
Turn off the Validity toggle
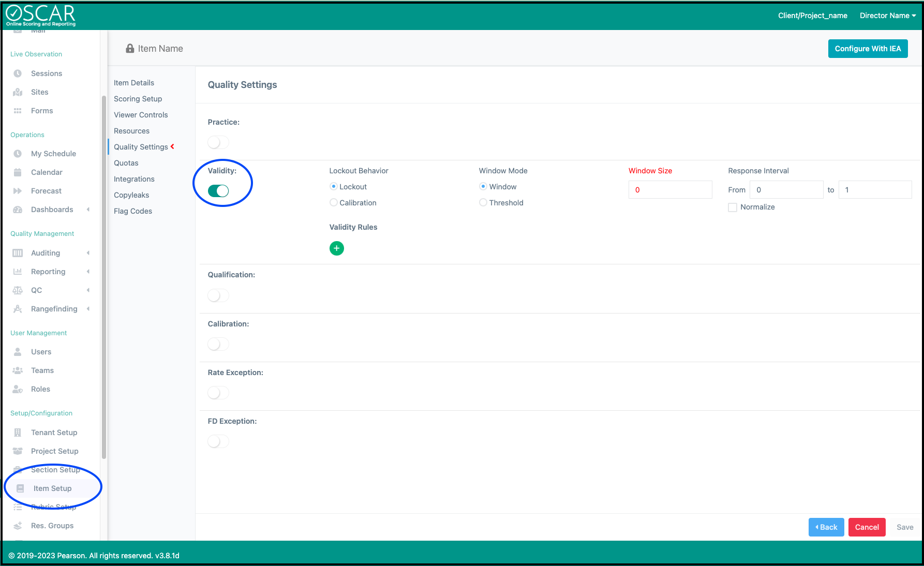(218, 191)
